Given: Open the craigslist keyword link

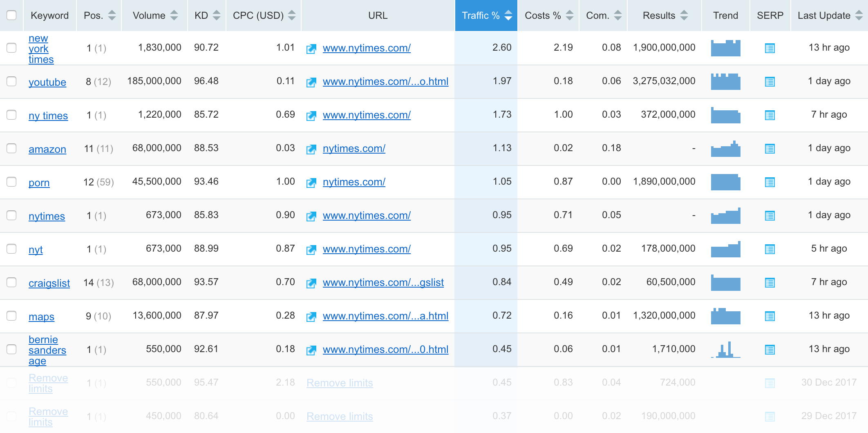Looking at the screenshot, I should coord(49,283).
